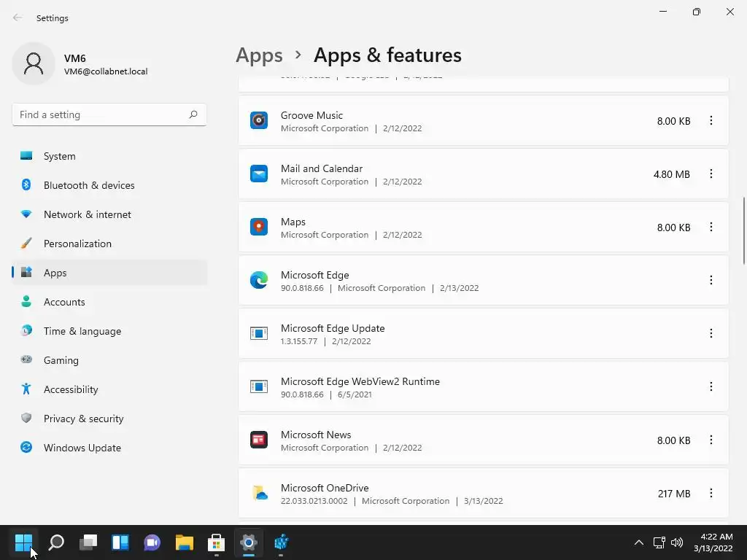Image resolution: width=747 pixels, height=560 pixels.
Task: Click the Microsoft News app icon
Action: coord(259,440)
